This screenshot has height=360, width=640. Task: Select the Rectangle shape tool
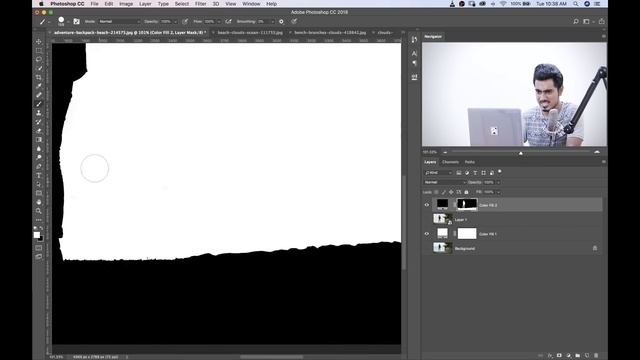(x=39, y=193)
